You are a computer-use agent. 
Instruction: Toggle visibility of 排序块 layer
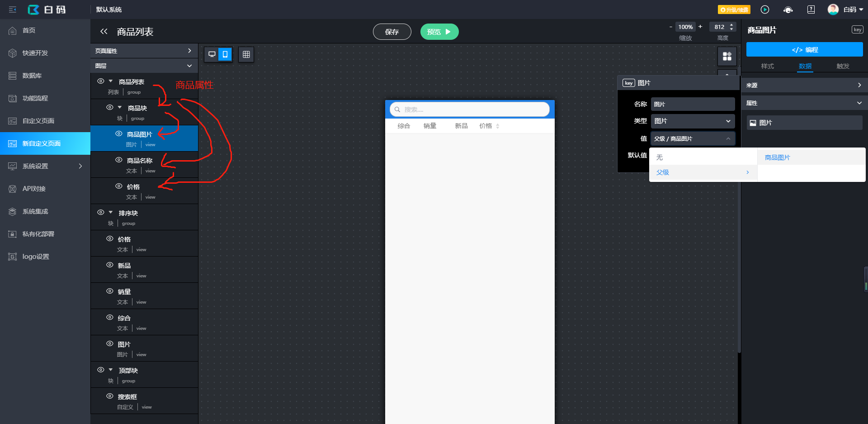tap(100, 213)
